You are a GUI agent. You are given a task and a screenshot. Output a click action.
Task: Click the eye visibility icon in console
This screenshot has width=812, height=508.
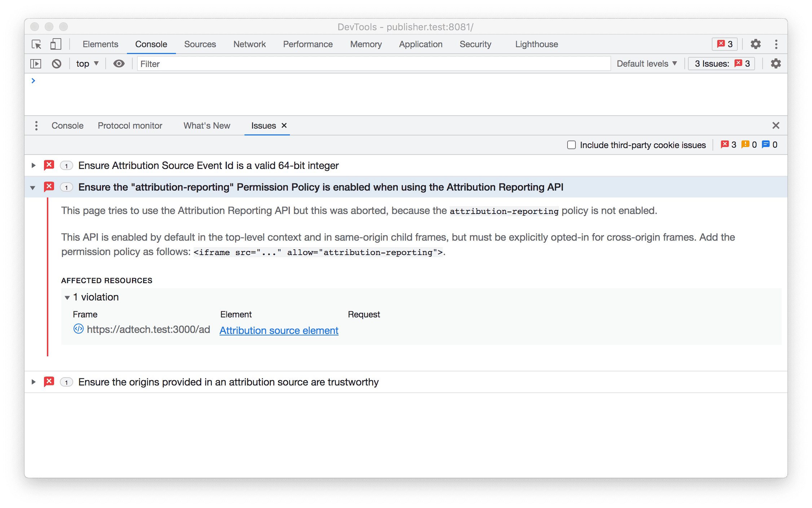119,64
